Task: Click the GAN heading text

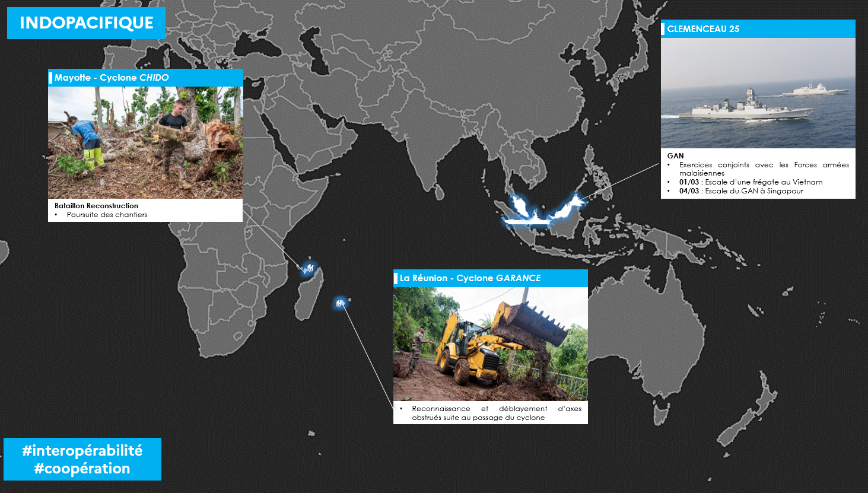Action: (675, 156)
